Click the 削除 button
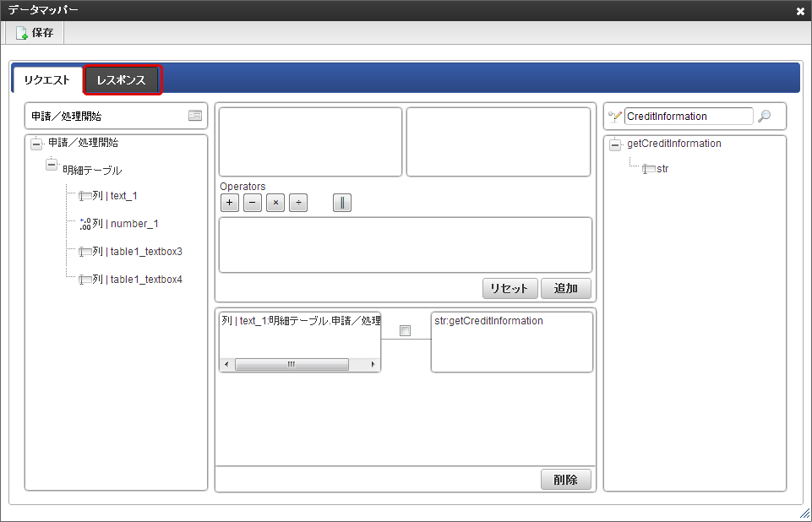This screenshot has height=522, width=812. point(566,480)
